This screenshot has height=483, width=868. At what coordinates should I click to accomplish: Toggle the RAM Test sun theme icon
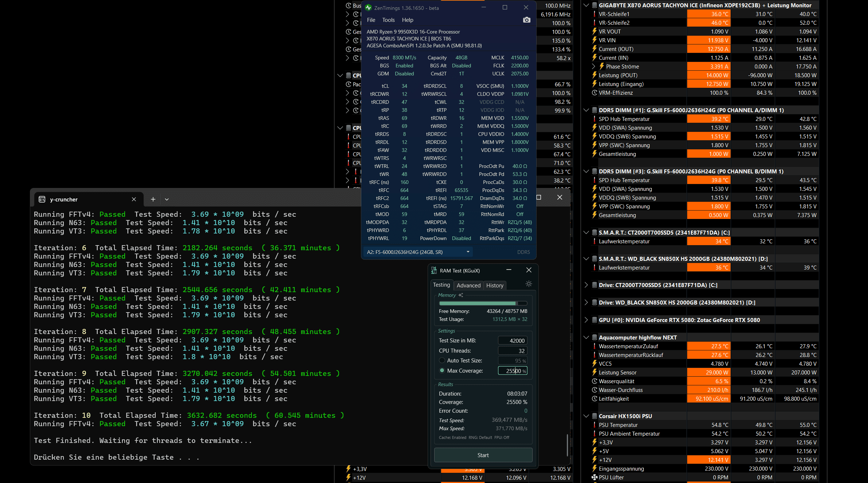click(x=529, y=284)
